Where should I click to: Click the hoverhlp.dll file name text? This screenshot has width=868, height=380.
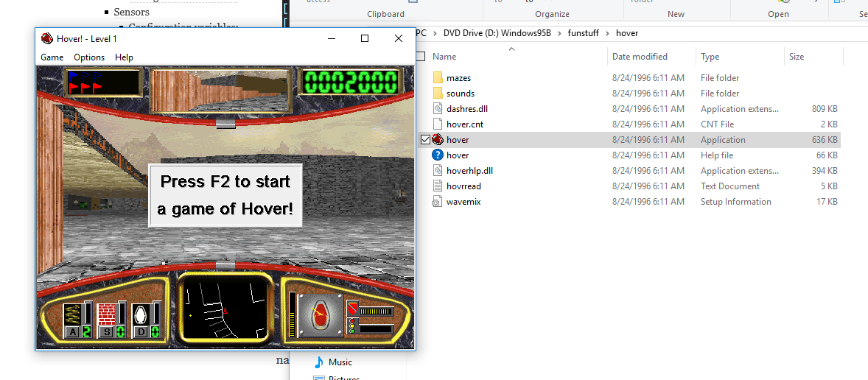(x=469, y=171)
